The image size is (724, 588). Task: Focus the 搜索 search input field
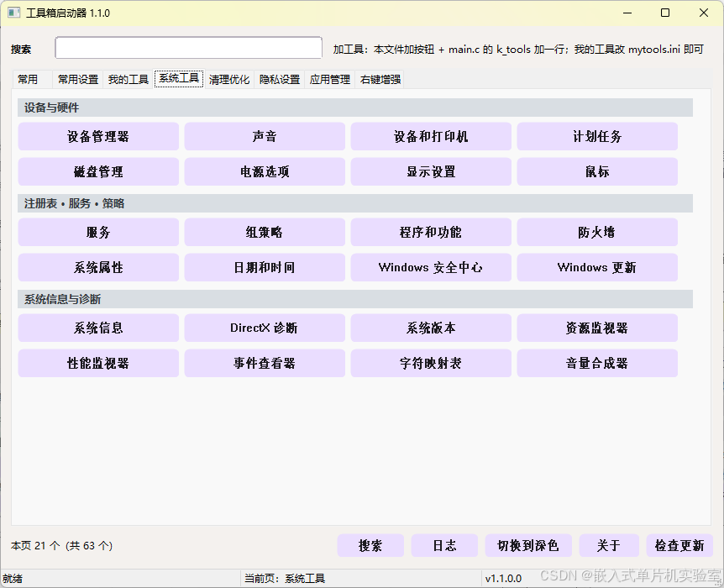pyautogui.click(x=188, y=48)
